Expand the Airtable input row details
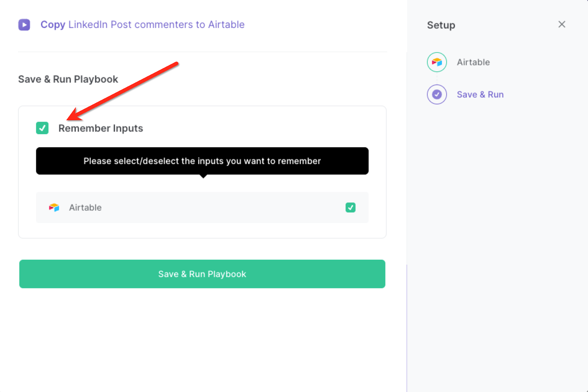The height and width of the screenshot is (392, 588). coord(202,208)
